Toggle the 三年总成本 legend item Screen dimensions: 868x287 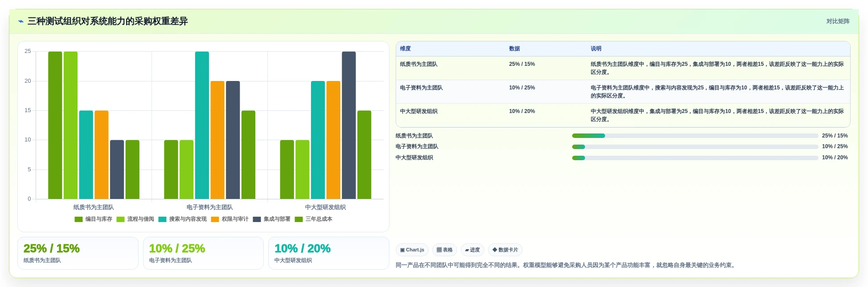[x=313, y=219]
